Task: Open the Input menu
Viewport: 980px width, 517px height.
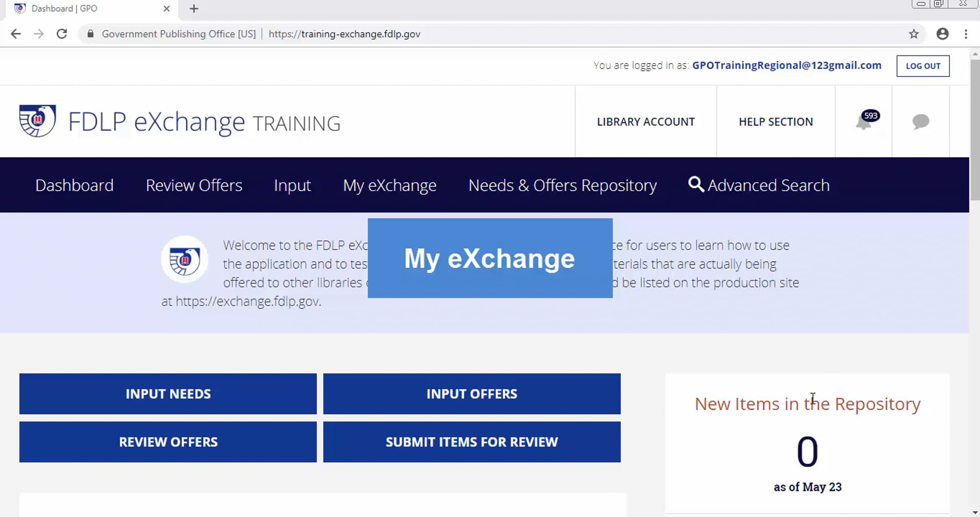Action: 292,186
